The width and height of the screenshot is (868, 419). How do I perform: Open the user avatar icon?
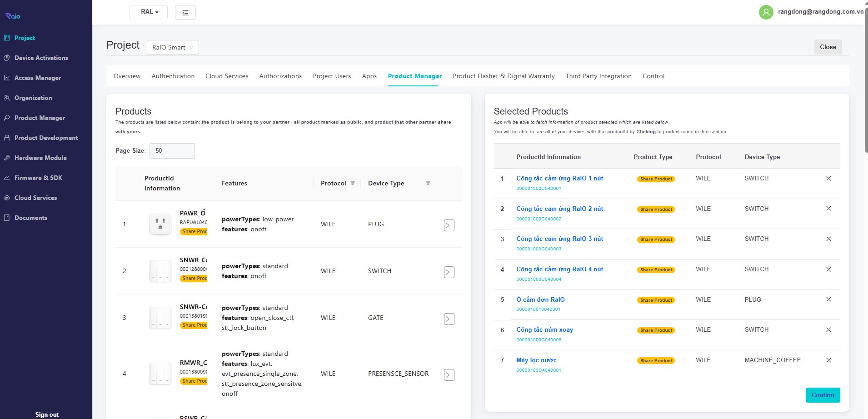[x=766, y=12]
